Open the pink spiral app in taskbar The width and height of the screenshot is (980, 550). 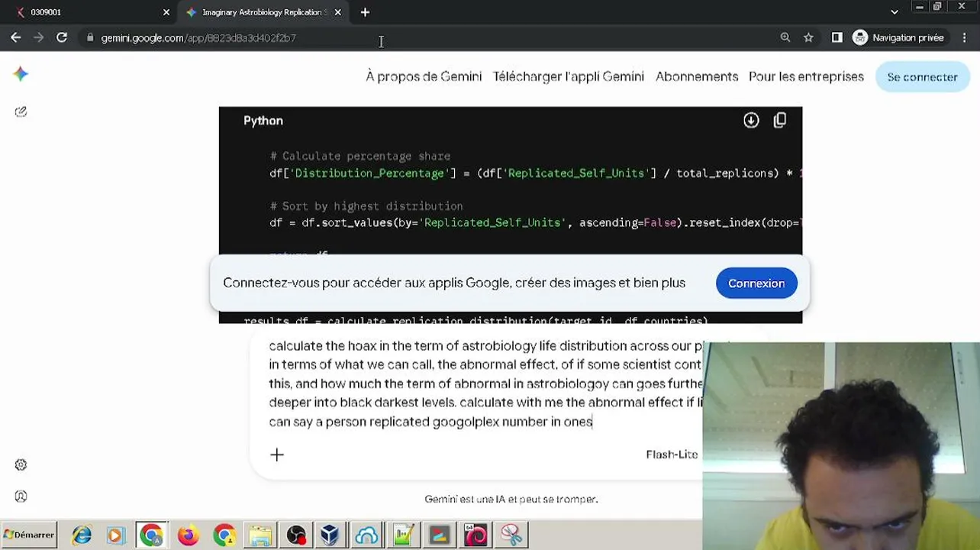coord(475,535)
